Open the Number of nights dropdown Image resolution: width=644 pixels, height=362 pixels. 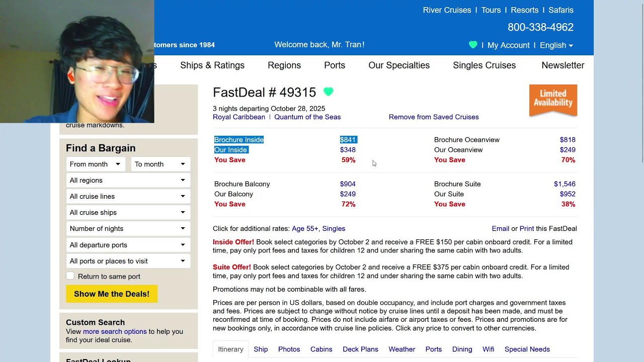[x=128, y=228]
